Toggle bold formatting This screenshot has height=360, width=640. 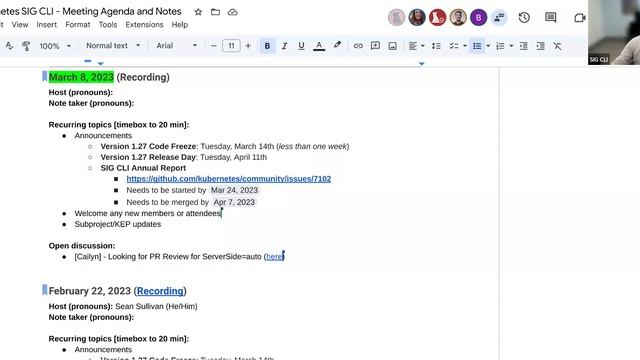(x=267, y=46)
